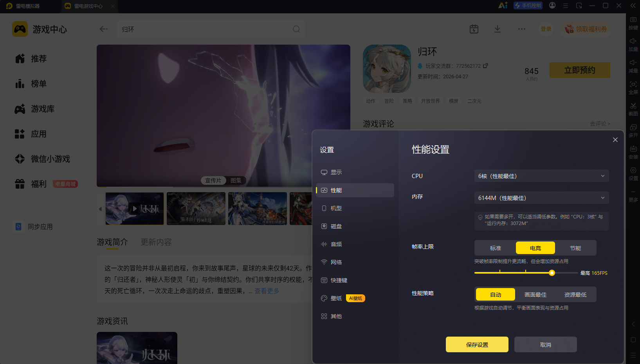Click 安装 install APK icon
The height and width of the screenshot is (364, 640).
[x=633, y=152]
